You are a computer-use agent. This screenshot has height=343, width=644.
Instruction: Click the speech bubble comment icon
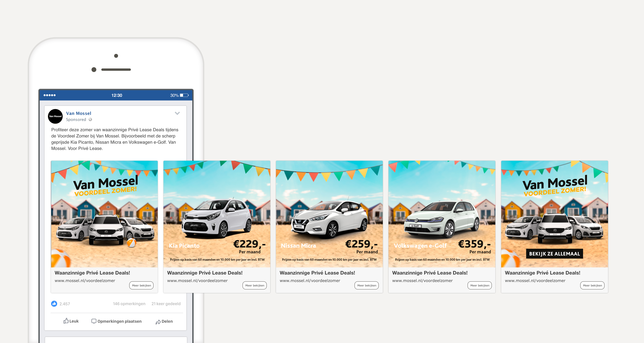tap(94, 321)
